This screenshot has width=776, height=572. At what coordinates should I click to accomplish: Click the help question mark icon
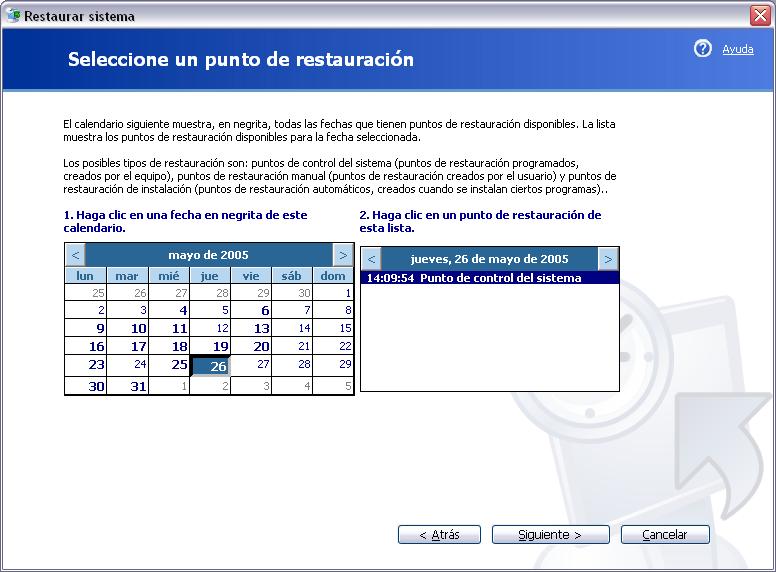tap(702, 48)
